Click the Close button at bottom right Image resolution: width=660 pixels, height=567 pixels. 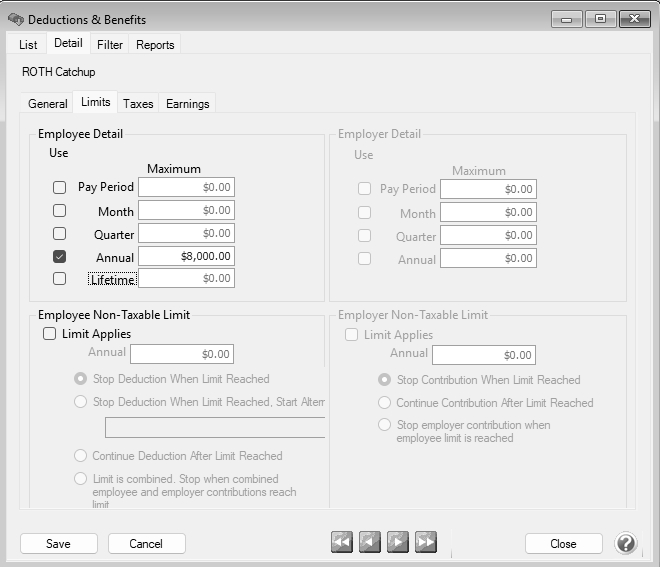pos(563,543)
